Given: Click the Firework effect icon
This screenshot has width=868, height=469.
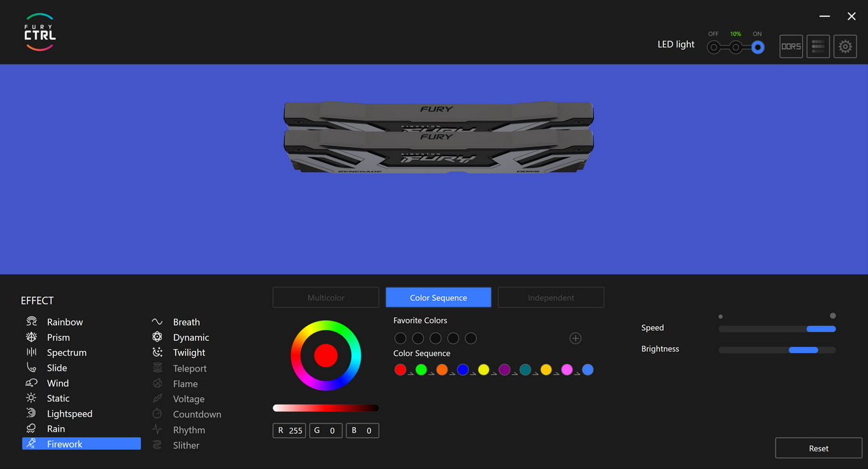Looking at the screenshot, I should 31,444.
